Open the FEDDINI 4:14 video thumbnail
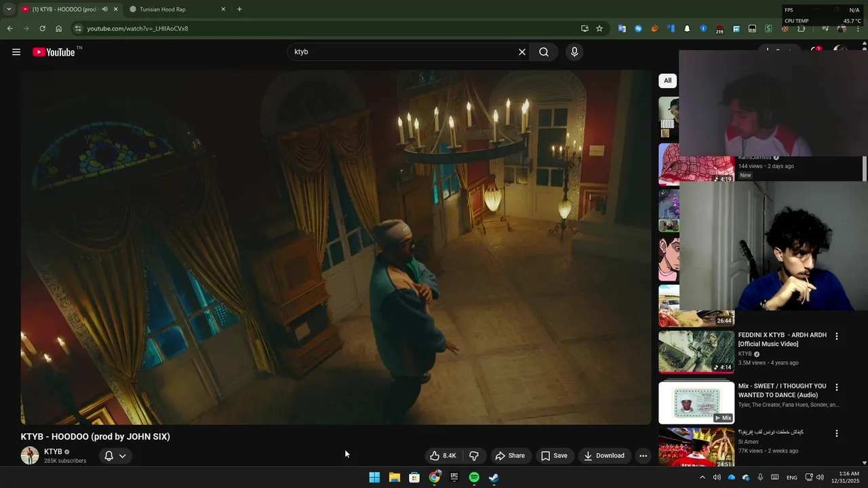The height and width of the screenshot is (488, 868). (696, 352)
